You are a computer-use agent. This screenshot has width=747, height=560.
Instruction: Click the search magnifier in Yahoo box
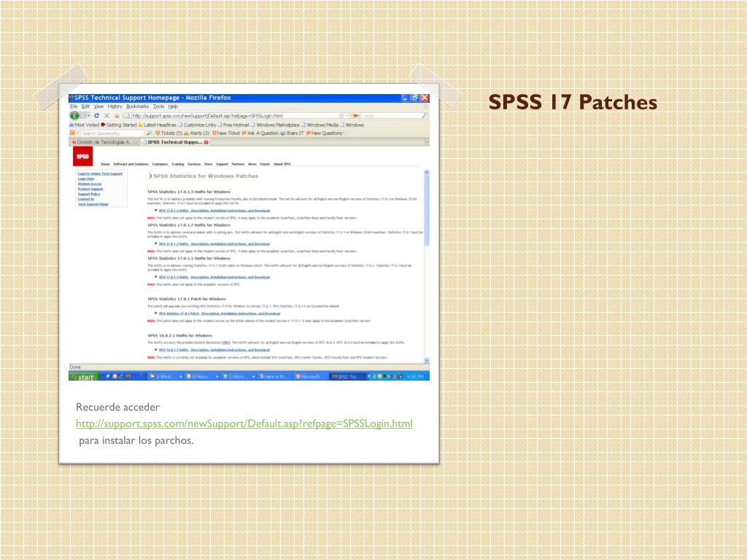[424, 116]
